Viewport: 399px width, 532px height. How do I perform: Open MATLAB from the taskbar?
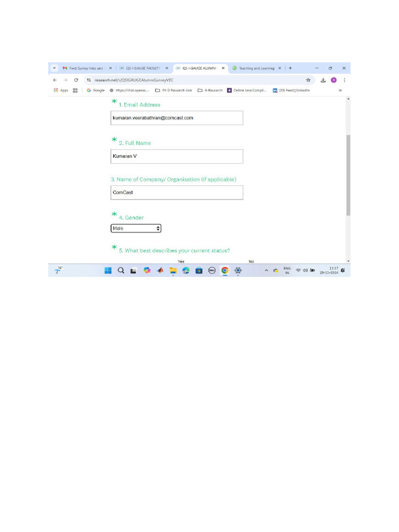tap(160, 270)
